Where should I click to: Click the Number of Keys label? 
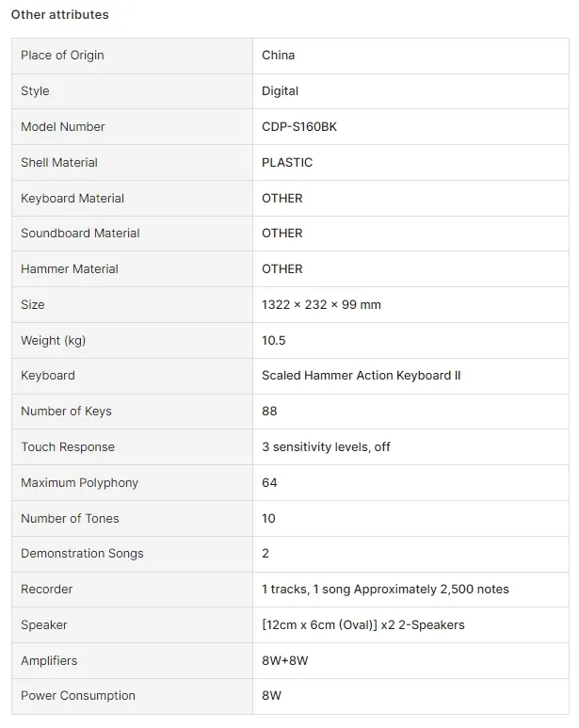pyautogui.click(x=66, y=412)
